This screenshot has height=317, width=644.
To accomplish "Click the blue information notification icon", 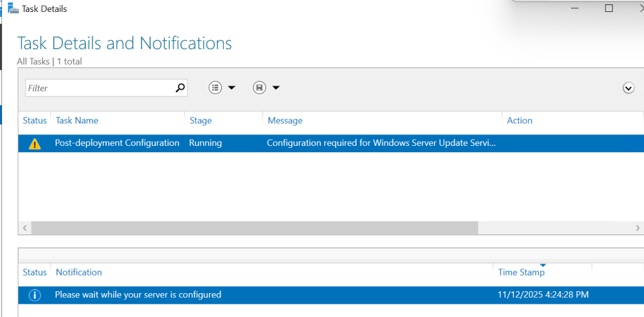I will click(x=35, y=295).
